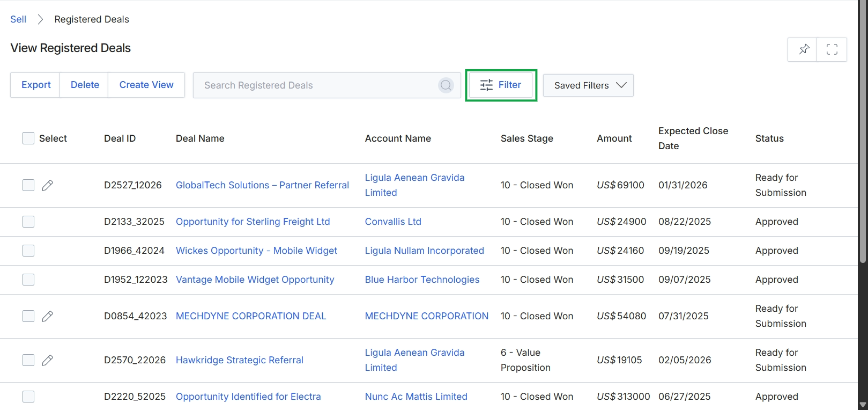
Task: Click the Create View button
Action: point(146,85)
